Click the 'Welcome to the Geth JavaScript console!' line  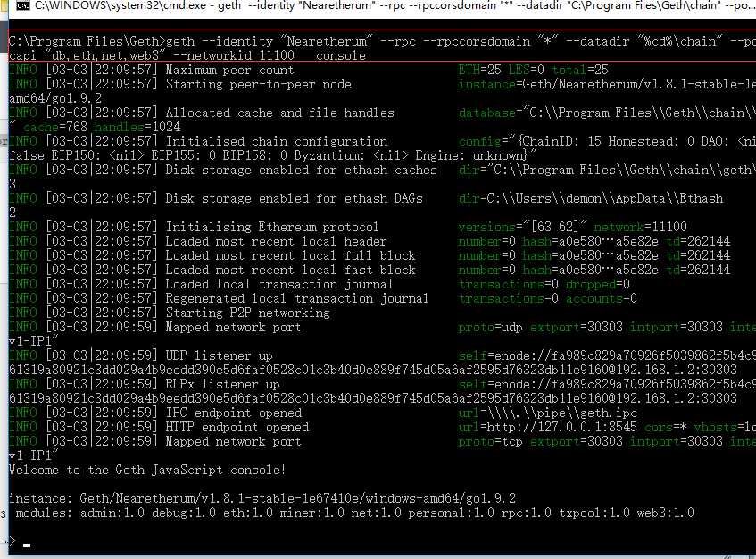click(x=147, y=470)
